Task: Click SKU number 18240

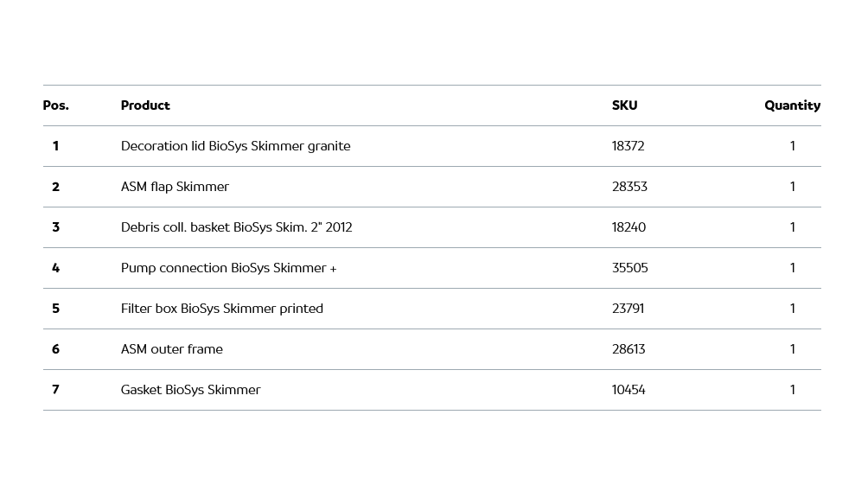Action: point(628,227)
